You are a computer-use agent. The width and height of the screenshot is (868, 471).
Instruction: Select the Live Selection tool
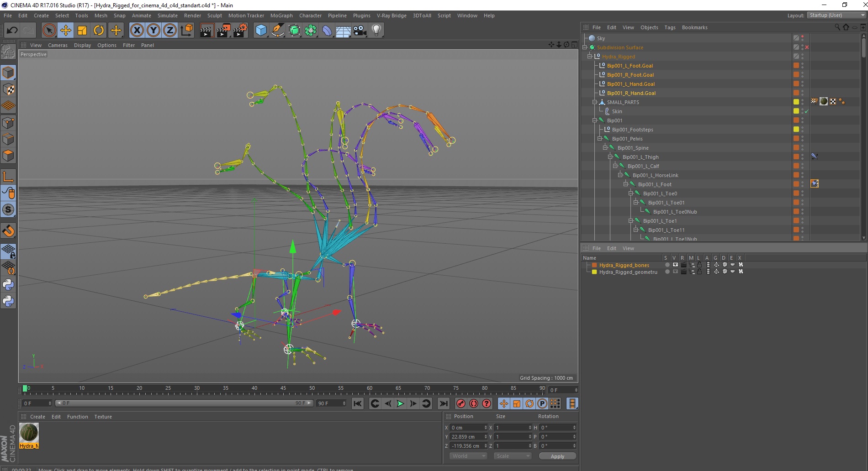tap(49, 31)
